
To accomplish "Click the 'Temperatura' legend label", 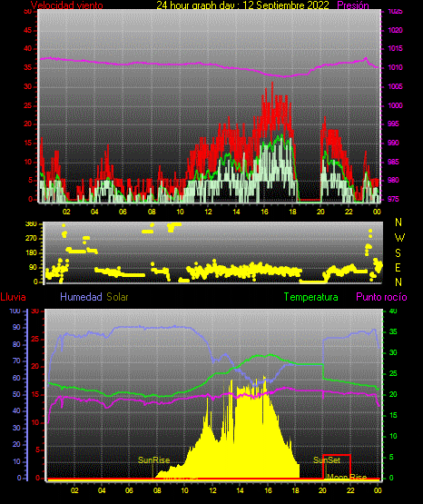I will click(310, 297).
